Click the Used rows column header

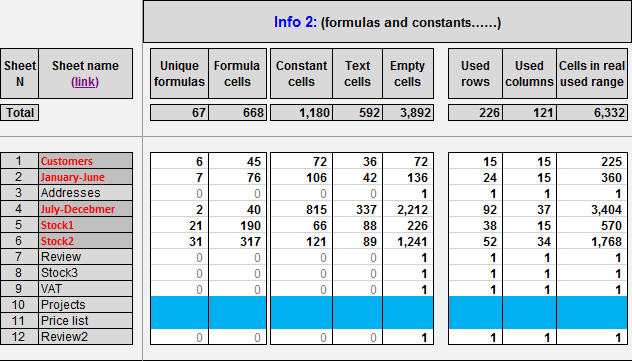475,73
